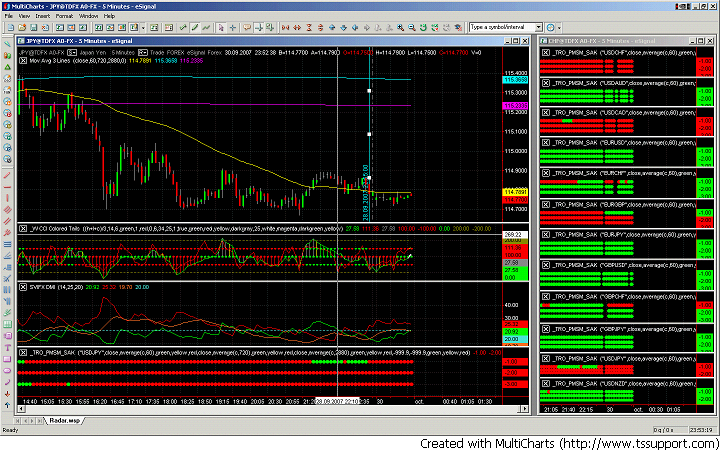The width and height of the screenshot is (720, 453).
Task: Open the Format menu
Action: (x=64, y=16)
